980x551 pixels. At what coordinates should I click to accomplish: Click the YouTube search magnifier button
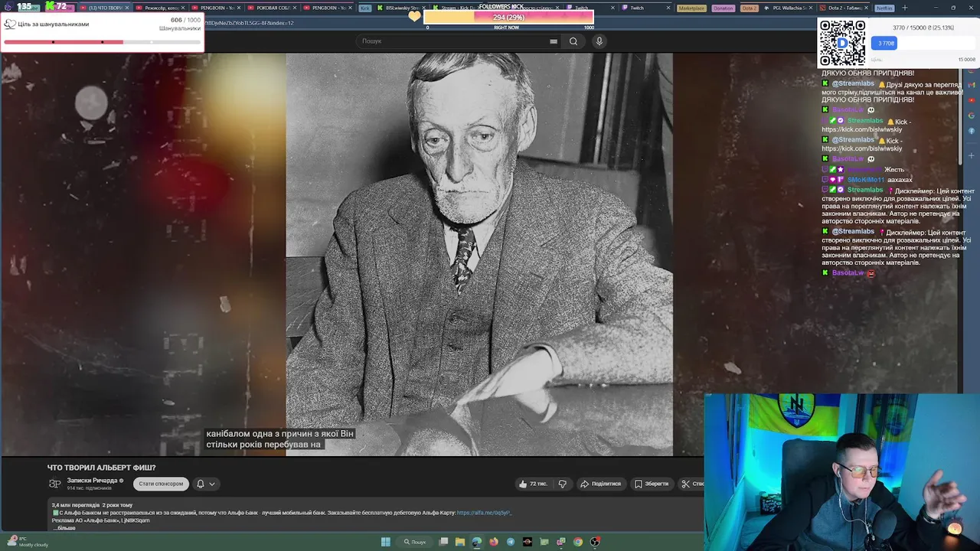(x=573, y=41)
